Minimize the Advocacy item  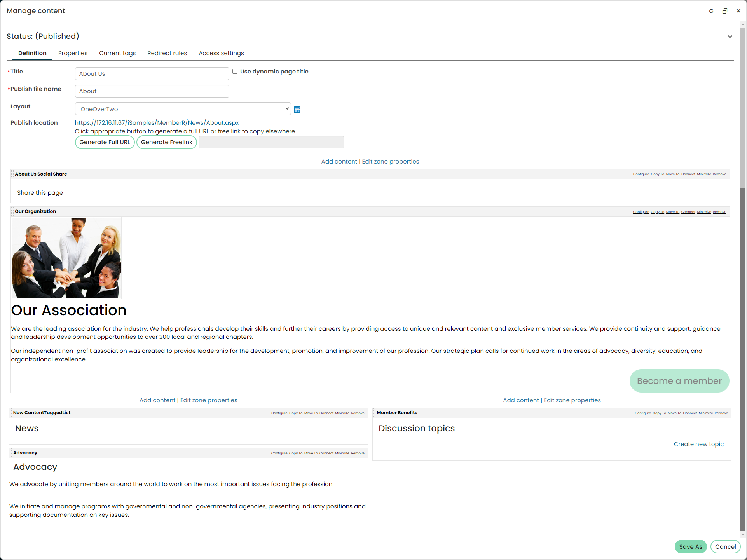[342, 453]
